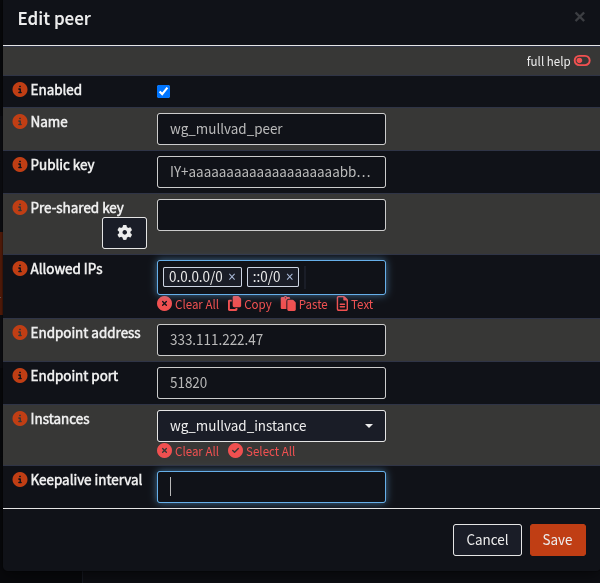Click the Keepalive interval label
Viewport: 600px width, 583px height.
pos(86,480)
